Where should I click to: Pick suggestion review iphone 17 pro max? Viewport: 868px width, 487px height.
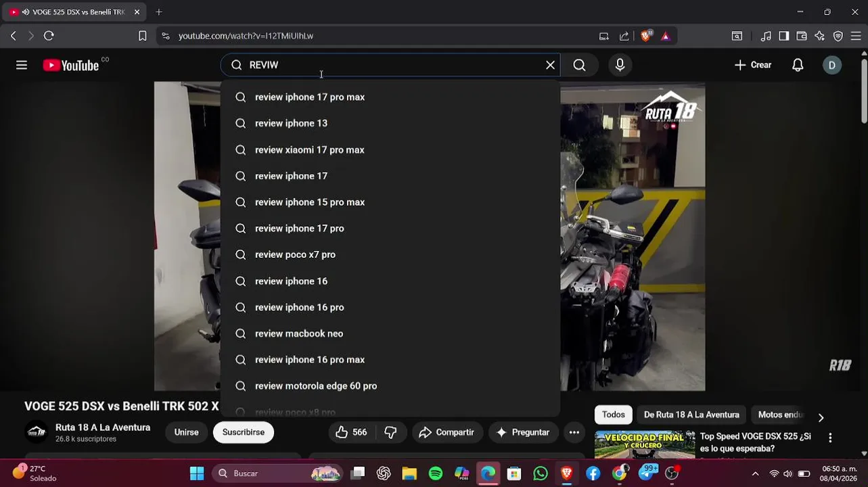(x=390, y=97)
